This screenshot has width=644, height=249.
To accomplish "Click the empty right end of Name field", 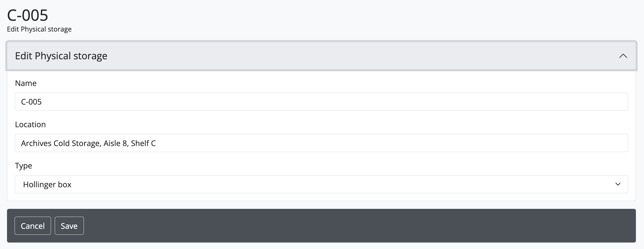I will click(593, 102).
